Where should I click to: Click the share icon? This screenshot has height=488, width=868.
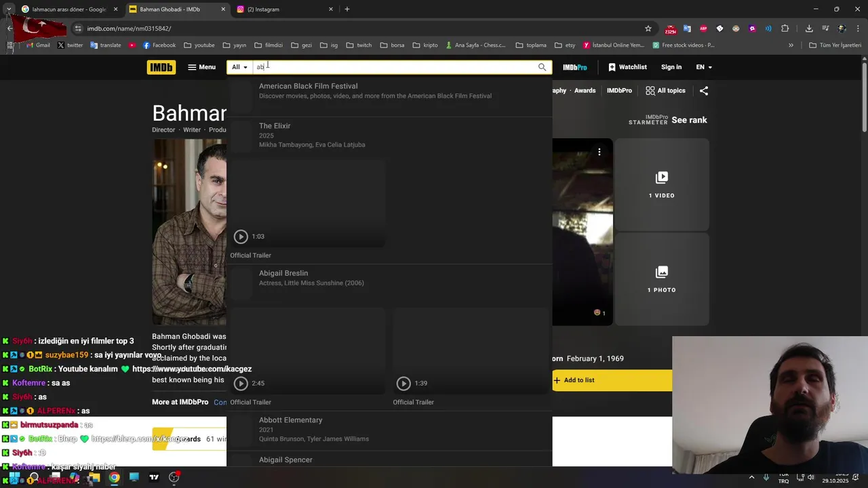[704, 90]
